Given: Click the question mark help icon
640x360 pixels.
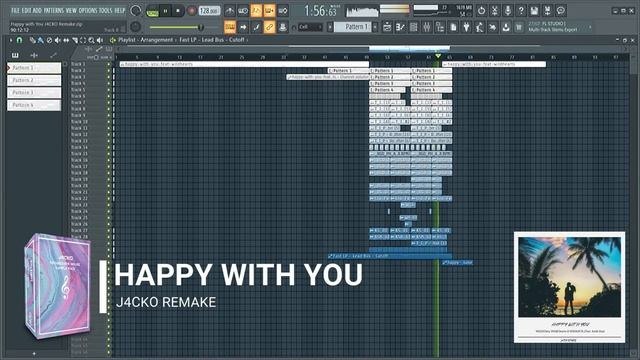Looking at the screenshot, I should point(521,11).
